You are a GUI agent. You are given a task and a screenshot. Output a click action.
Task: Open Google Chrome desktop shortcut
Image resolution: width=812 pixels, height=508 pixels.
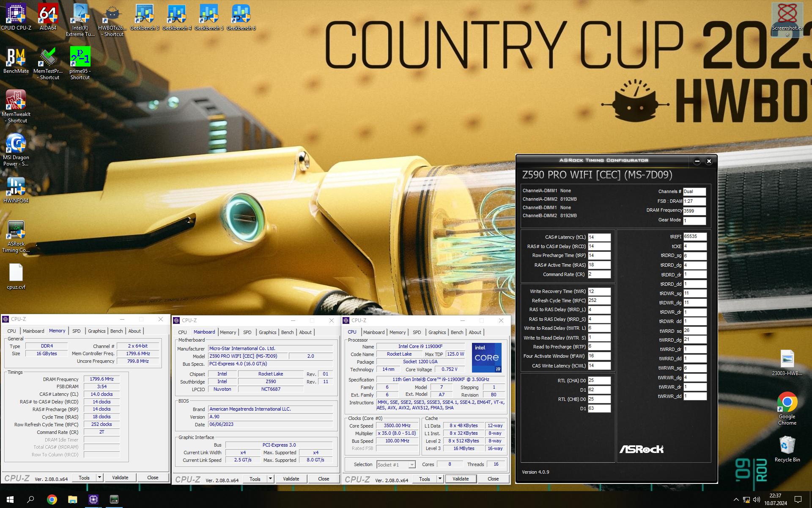coord(787,409)
